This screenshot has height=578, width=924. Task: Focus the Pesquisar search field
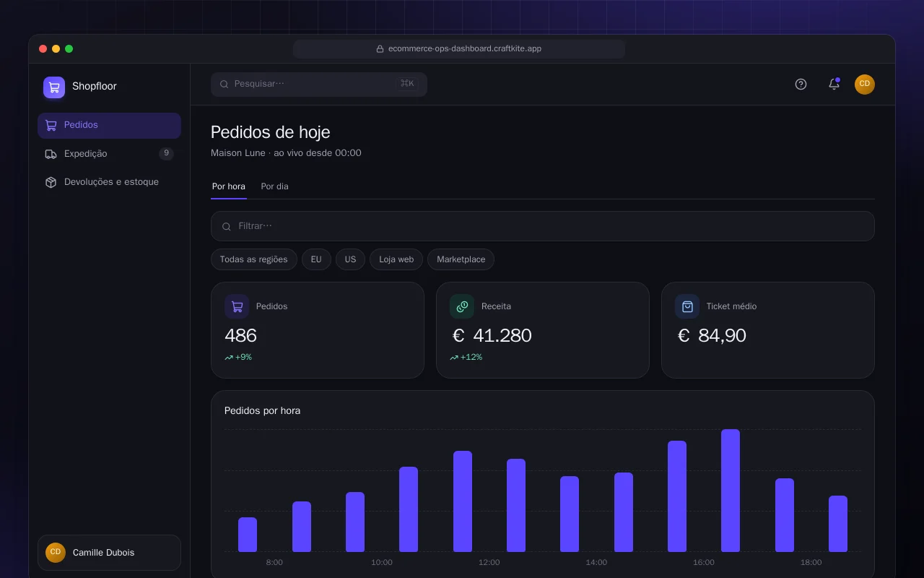pos(319,84)
